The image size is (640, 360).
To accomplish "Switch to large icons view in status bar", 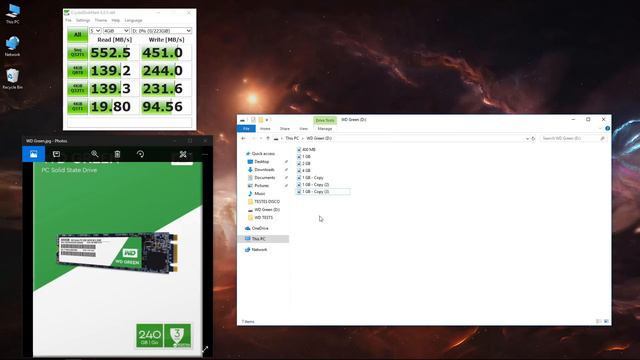I will click(606, 322).
